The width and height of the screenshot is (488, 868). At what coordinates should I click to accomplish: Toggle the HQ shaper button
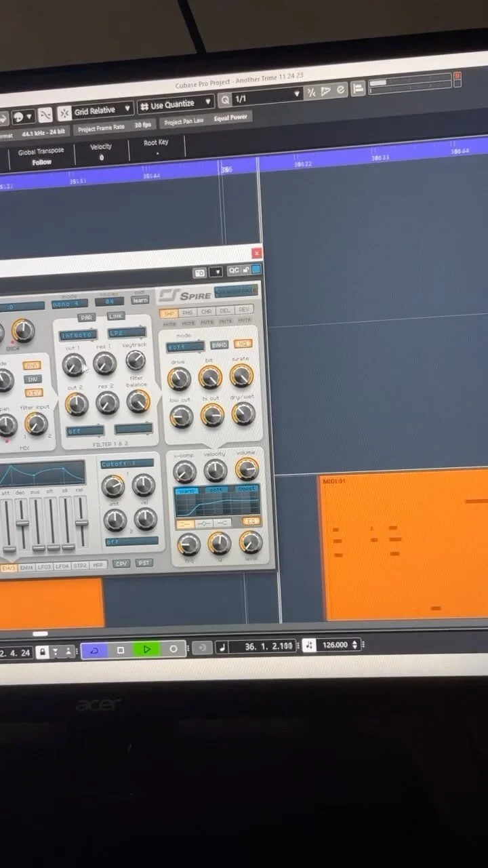243,344
